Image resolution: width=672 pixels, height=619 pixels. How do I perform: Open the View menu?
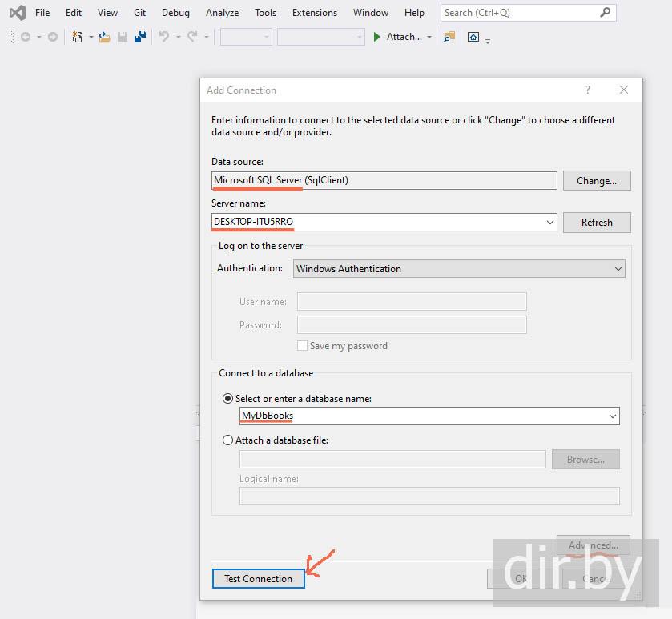click(107, 13)
